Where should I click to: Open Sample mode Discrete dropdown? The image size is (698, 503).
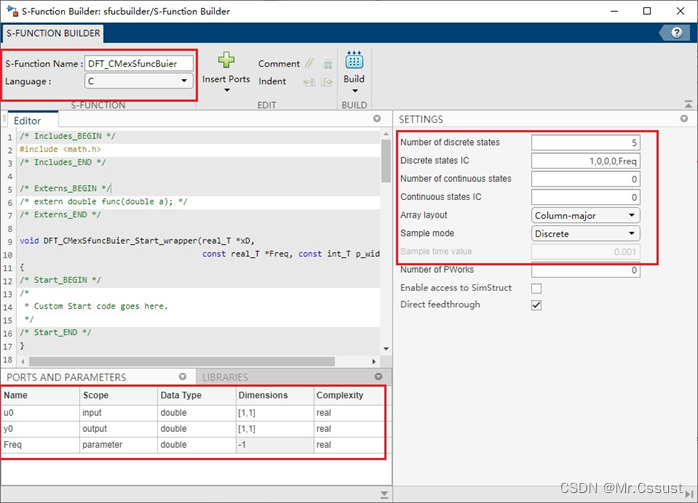[585, 234]
